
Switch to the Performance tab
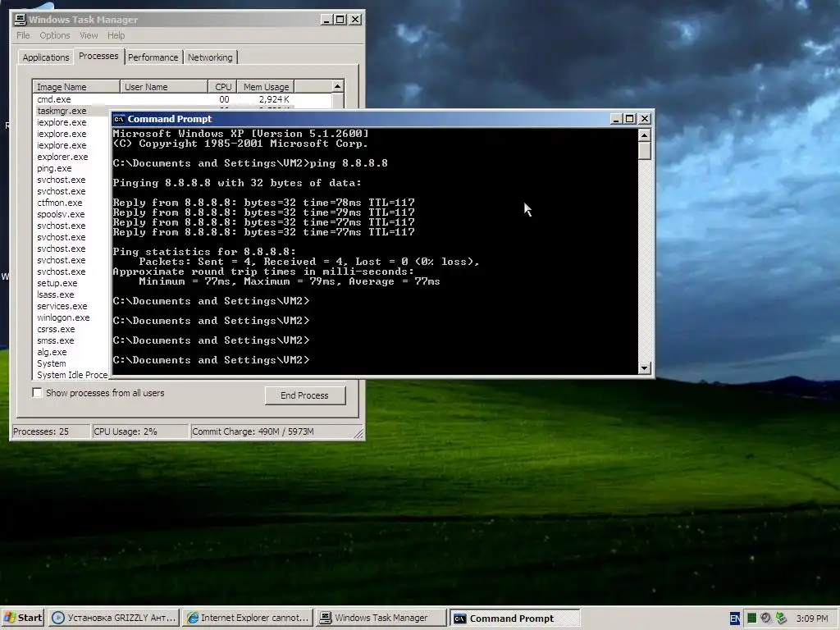point(153,57)
